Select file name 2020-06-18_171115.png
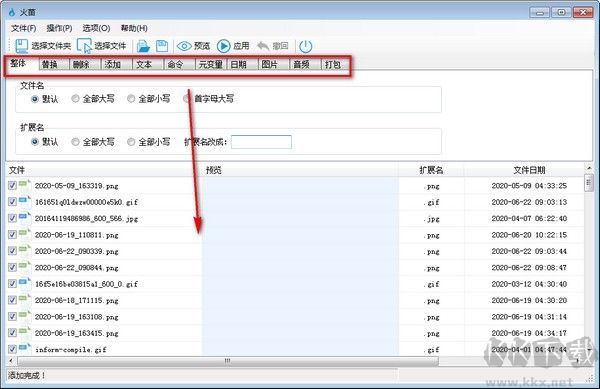 77,301
